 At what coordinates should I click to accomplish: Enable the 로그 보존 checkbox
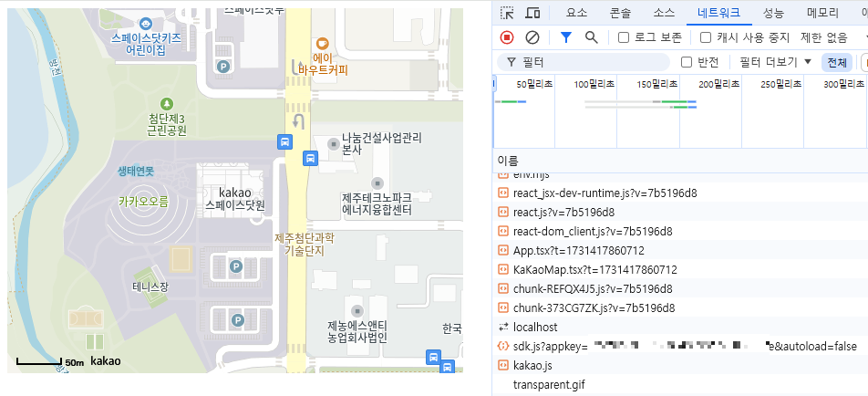[x=624, y=37]
